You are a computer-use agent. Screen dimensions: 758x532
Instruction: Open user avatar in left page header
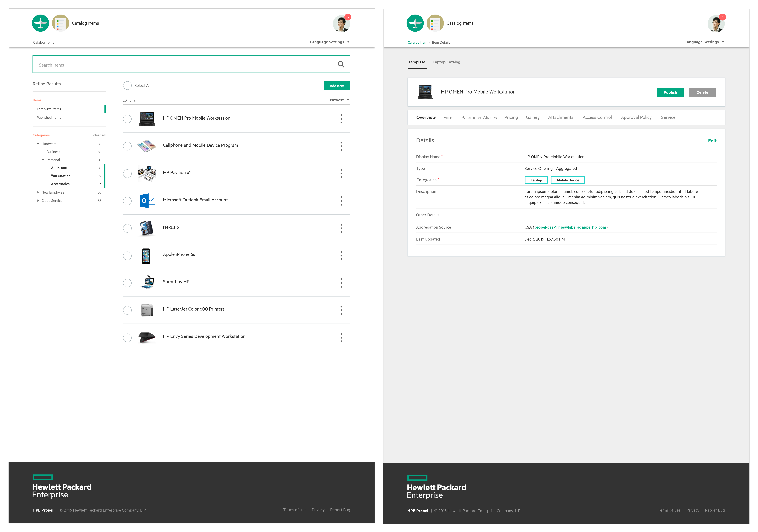click(x=341, y=23)
